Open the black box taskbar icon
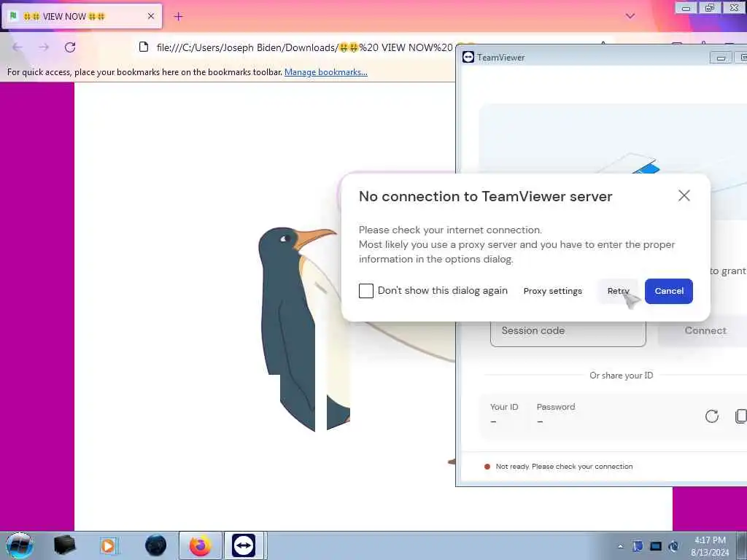This screenshot has height=560, width=747. pos(64,545)
